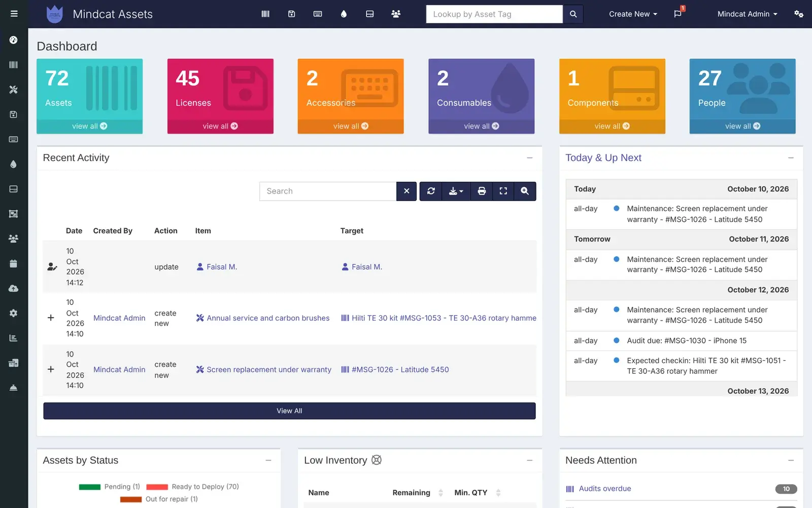Collapse the Today & Up Next panel
Screen dimensions: 812x508
click(791, 158)
